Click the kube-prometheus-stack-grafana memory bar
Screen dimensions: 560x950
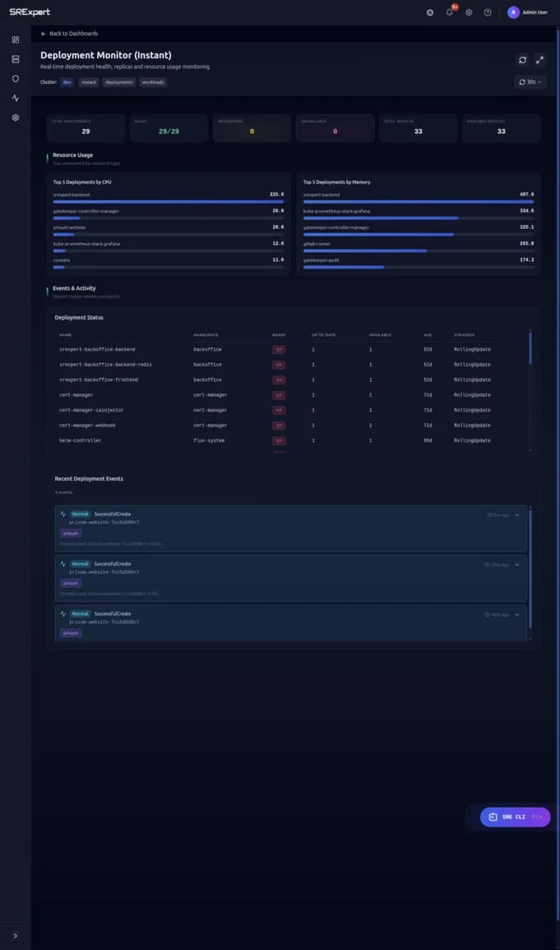coord(418,218)
